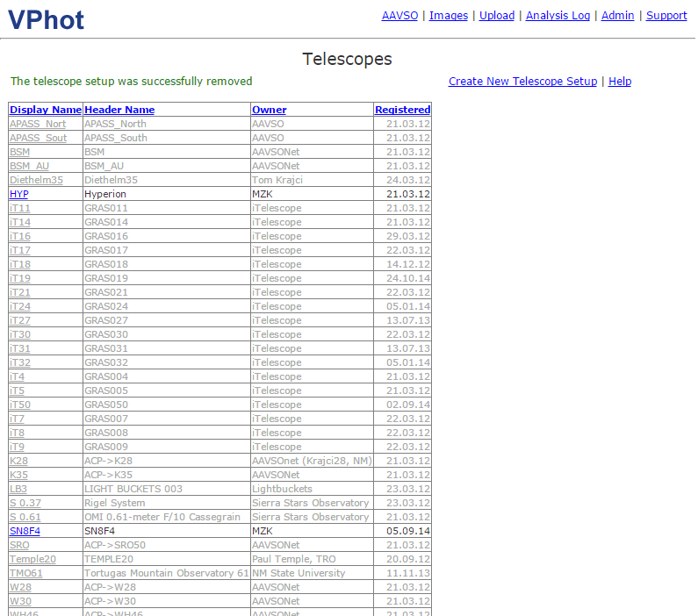Sort table by Header Name column
This screenshot has width=698, height=616.
tap(119, 110)
